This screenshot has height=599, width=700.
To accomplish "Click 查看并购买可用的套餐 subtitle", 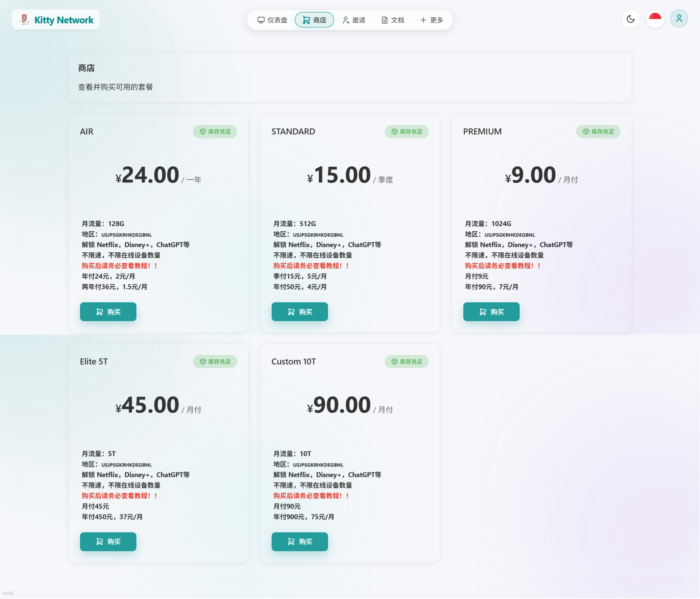I will pos(116,87).
